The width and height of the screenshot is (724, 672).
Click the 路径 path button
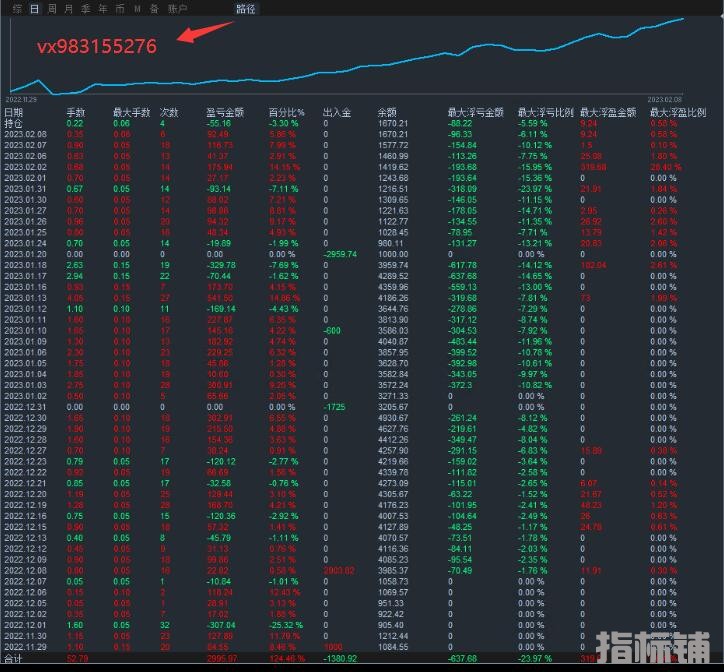tap(246, 9)
